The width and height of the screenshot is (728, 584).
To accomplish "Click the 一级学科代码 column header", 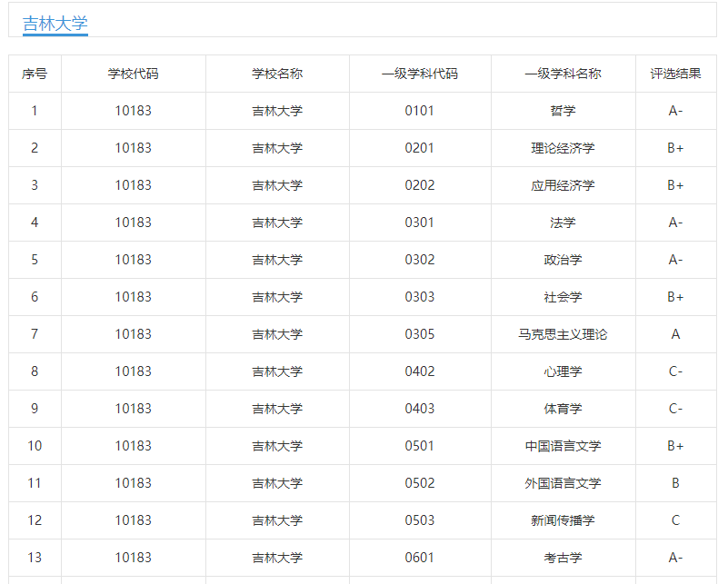I will coord(420,74).
